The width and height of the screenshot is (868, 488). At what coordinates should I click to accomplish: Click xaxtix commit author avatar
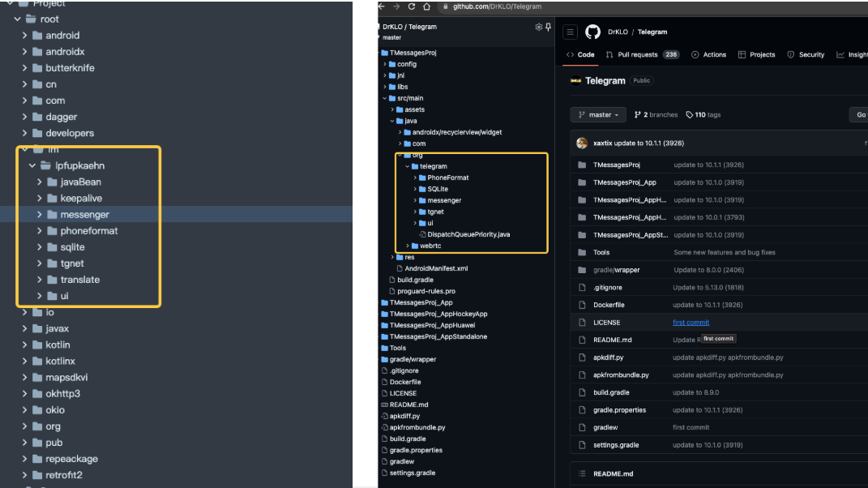(582, 143)
